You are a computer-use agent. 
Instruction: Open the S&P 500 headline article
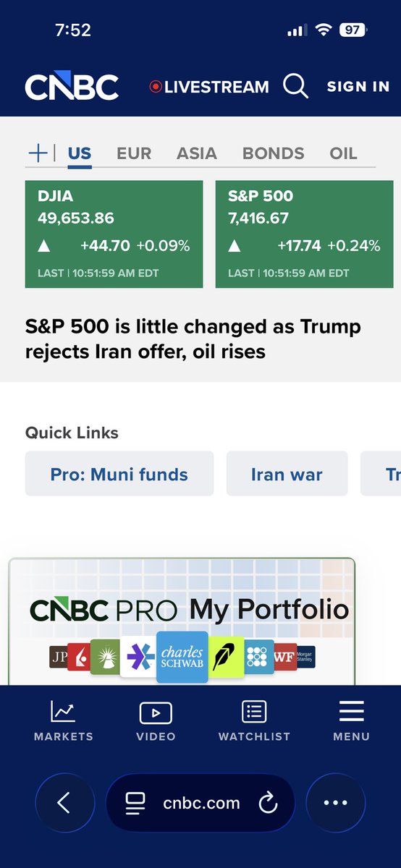coord(193,339)
